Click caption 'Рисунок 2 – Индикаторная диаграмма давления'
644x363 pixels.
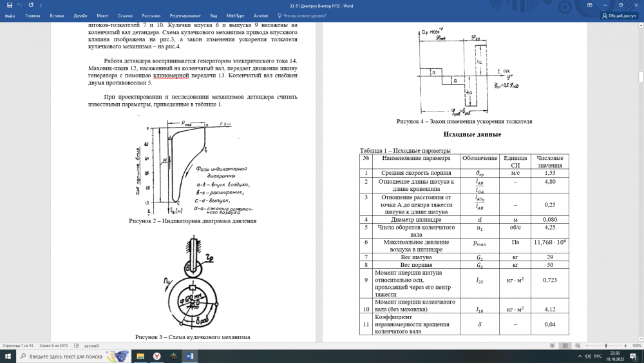coord(192,221)
